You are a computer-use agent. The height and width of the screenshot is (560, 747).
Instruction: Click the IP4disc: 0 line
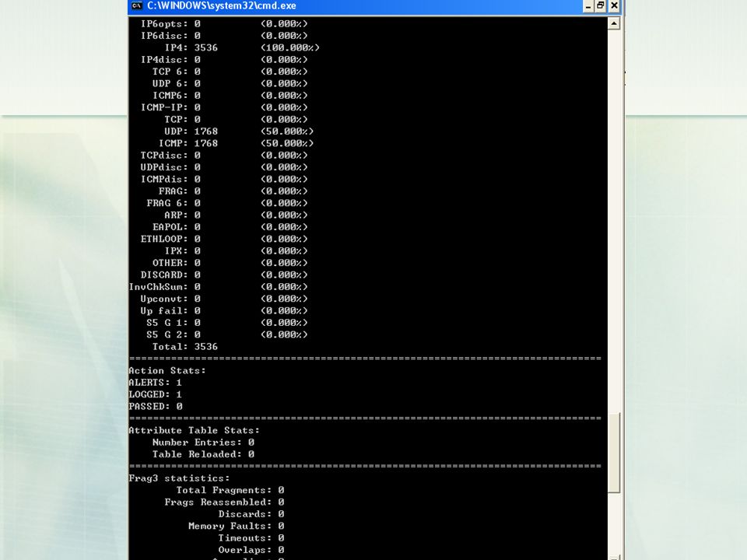[x=224, y=60]
